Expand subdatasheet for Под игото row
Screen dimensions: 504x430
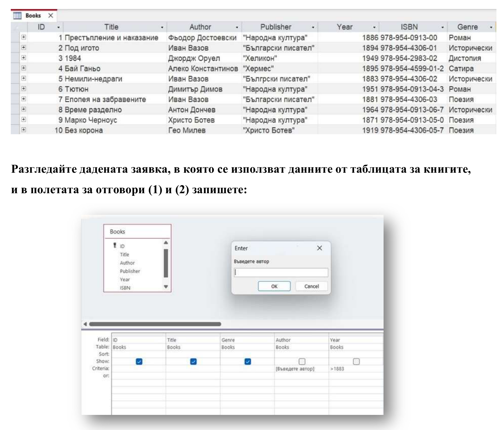point(23,47)
